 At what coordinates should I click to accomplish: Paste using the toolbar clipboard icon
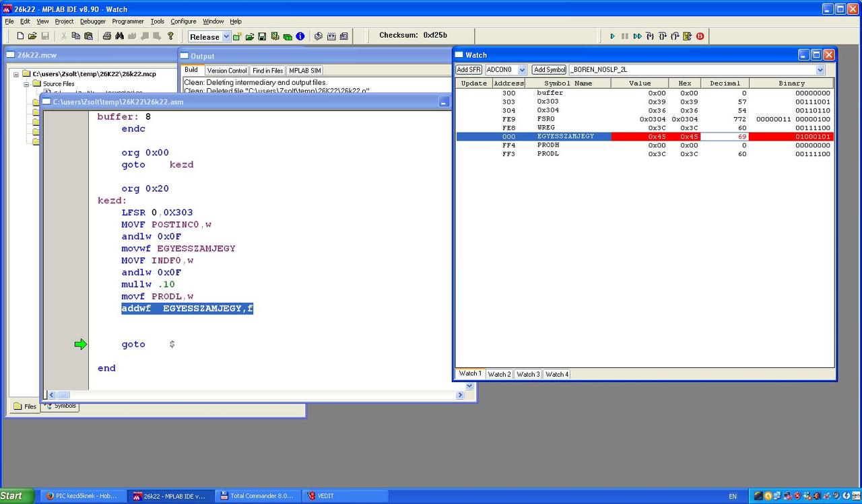click(x=88, y=36)
